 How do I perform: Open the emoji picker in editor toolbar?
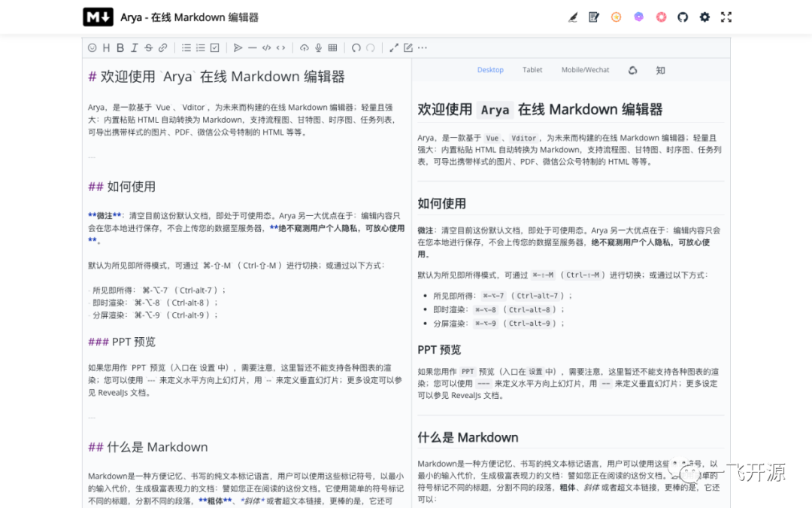coord(92,47)
